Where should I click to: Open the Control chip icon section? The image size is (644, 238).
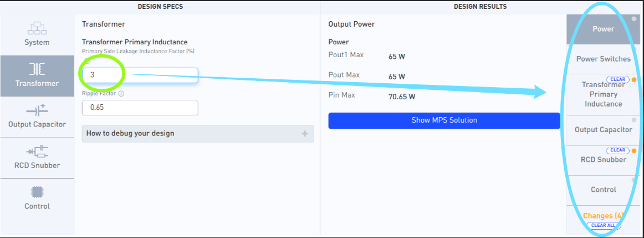coord(37,192)
